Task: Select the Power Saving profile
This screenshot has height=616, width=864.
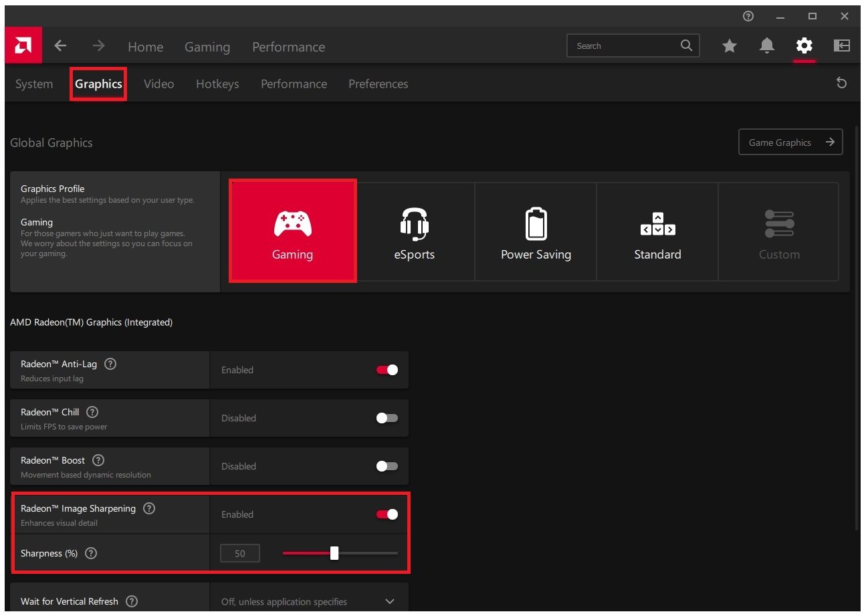Action: click(536, 232)
